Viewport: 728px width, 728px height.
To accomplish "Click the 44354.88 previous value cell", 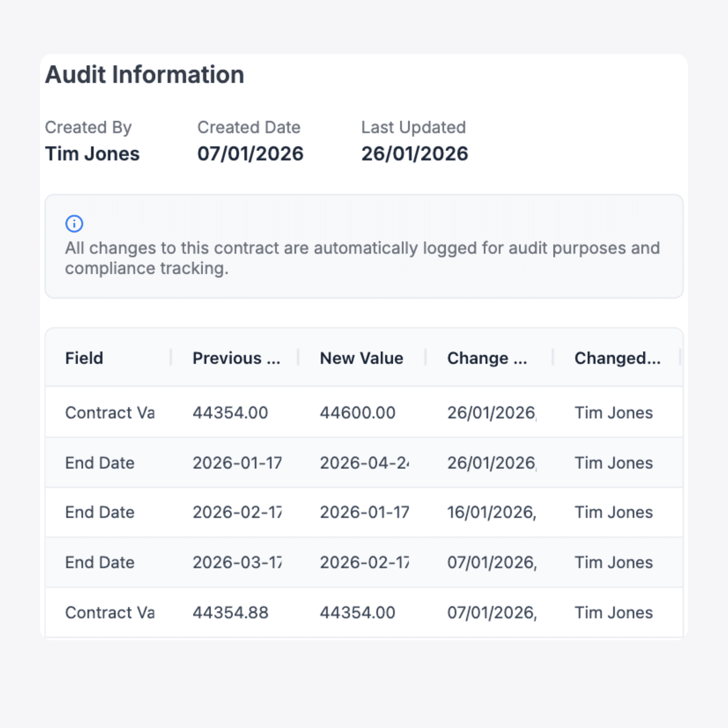I will (x=230, y=612).
